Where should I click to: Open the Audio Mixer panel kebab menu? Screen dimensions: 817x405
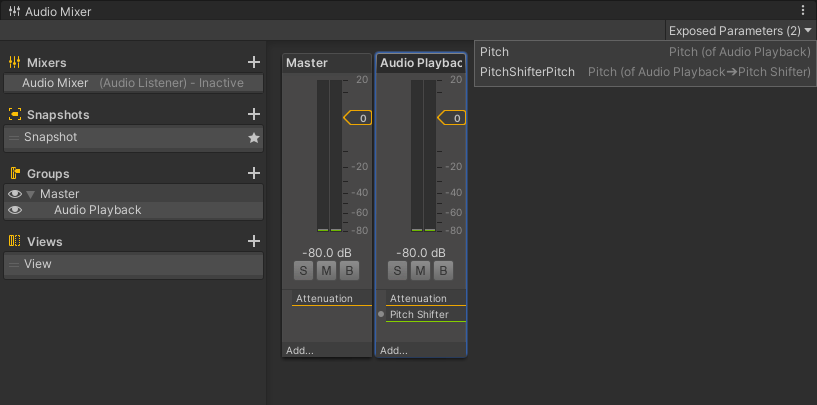tap(803, 9)
